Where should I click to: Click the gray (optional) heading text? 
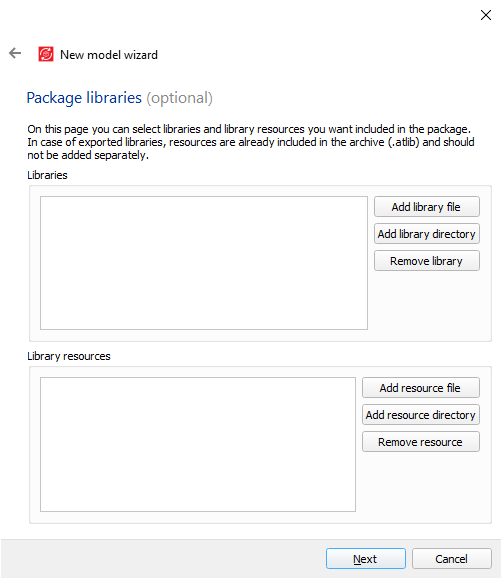pyautogui.click(x=180, y=98)
